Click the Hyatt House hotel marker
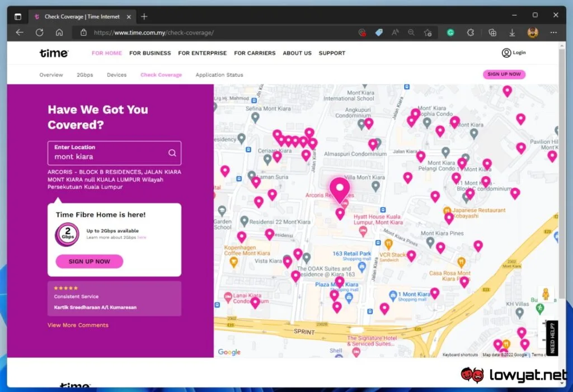The height and width of the screenshot is (392, 573). tap(363, 232)
